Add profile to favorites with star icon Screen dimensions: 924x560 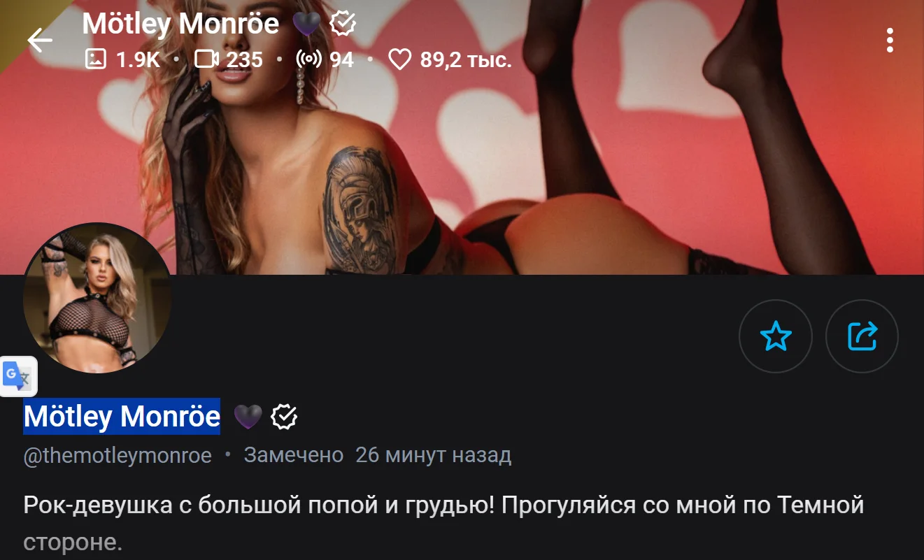(x=776, y=336)
